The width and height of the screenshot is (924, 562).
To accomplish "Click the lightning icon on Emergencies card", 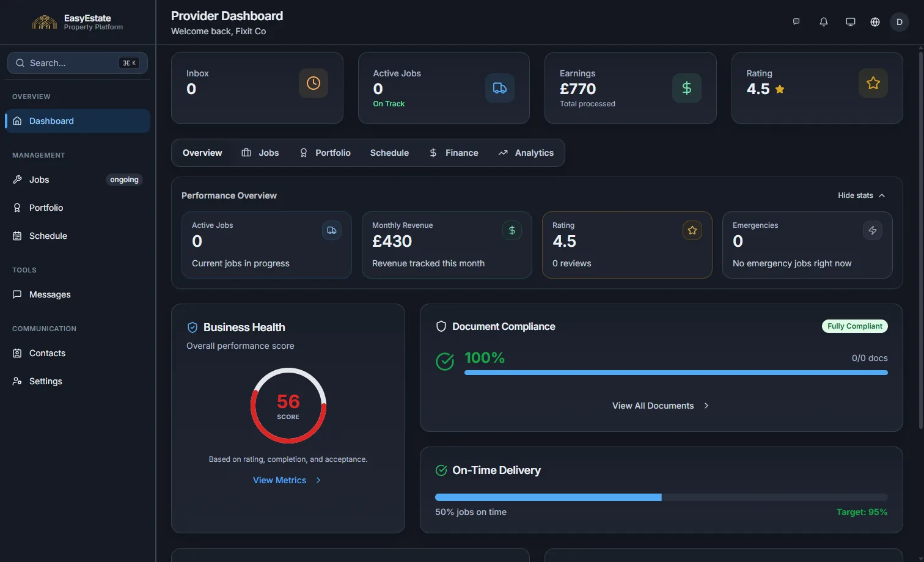I will [x=873, y=230].
